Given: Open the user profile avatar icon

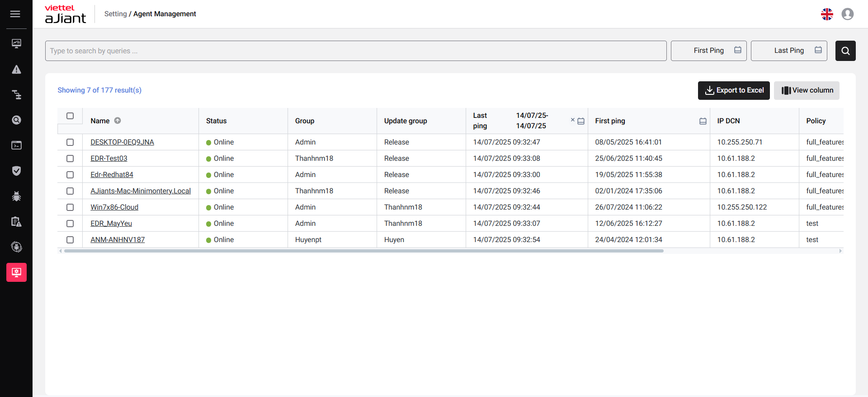Looking at the screenshot, I should 847,14.
